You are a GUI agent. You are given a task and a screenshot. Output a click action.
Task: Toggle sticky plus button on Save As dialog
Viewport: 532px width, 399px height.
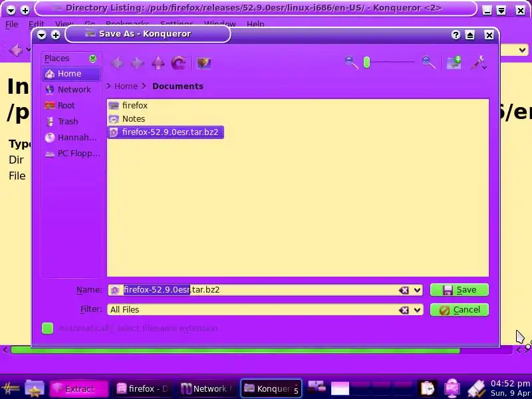56,35
